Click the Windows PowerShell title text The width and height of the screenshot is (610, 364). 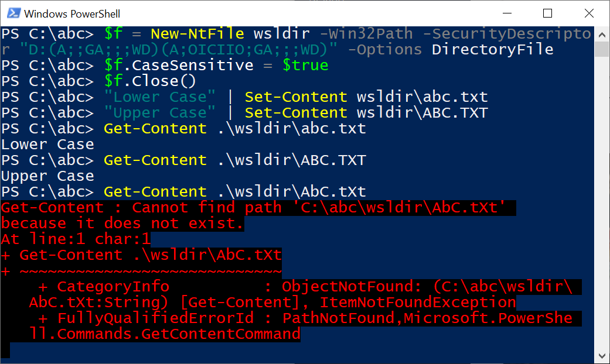[72, 14]
